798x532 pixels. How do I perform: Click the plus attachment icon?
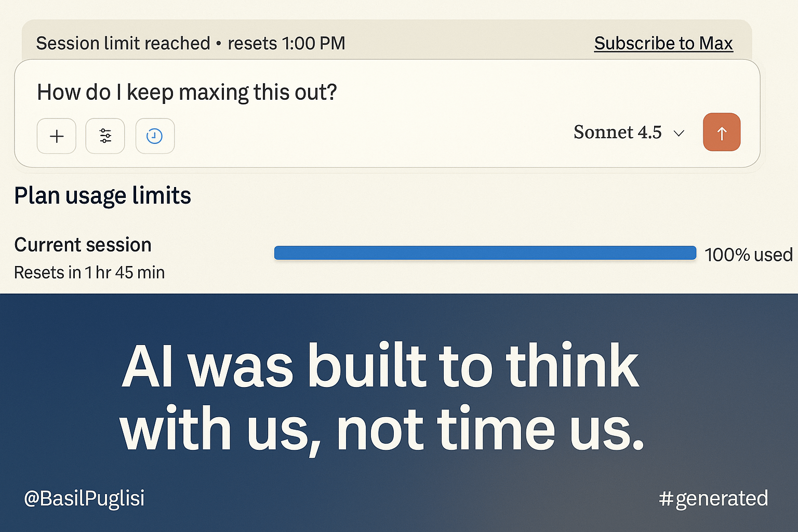(57, 136)
